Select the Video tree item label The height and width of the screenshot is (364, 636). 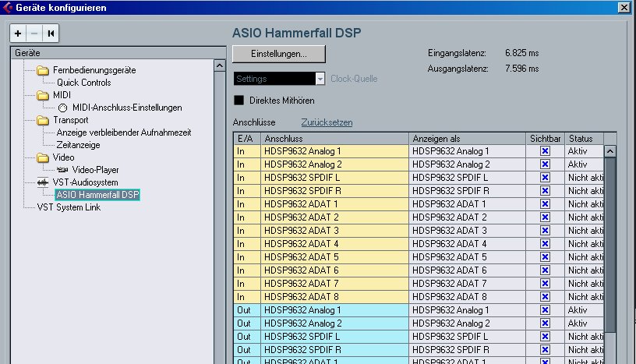coord(63,157)
